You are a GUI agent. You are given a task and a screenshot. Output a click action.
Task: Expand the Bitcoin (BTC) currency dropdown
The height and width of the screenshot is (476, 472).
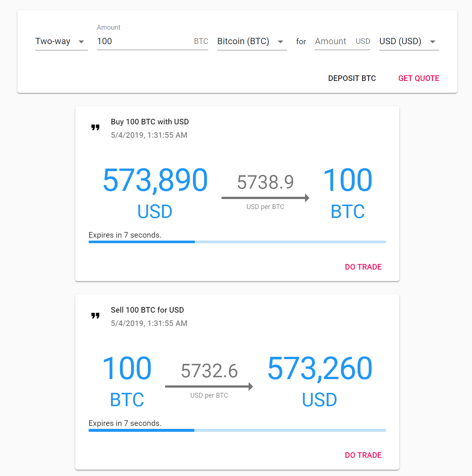point(252,42)
